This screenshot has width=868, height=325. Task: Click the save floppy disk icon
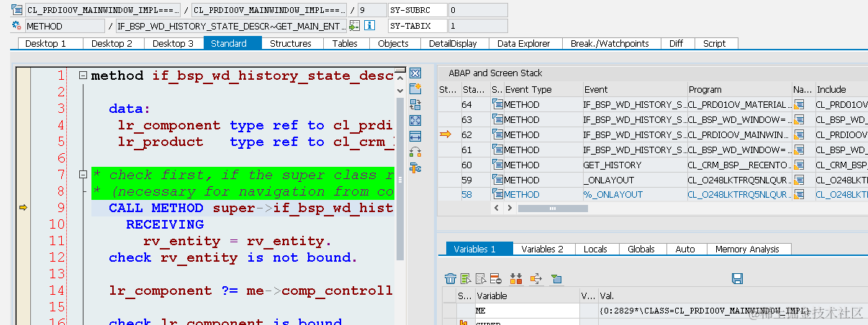(x=737, y=278)
